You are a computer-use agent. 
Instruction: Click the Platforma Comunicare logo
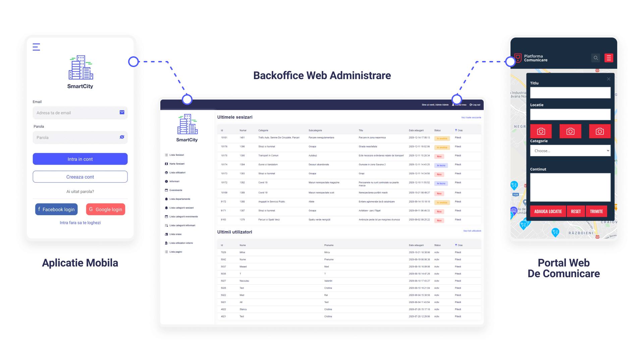pyautogui.click(x=531, y=58)
